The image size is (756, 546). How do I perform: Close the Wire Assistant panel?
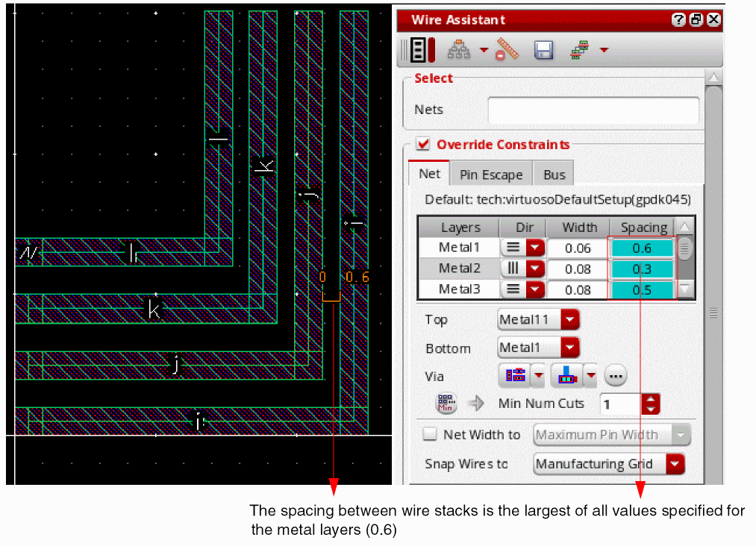pyautogui.click(x=713, y=19)
